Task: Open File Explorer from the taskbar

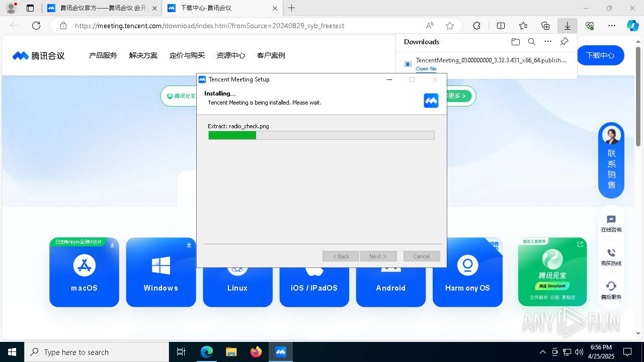Action: click(x=231, y=352)
